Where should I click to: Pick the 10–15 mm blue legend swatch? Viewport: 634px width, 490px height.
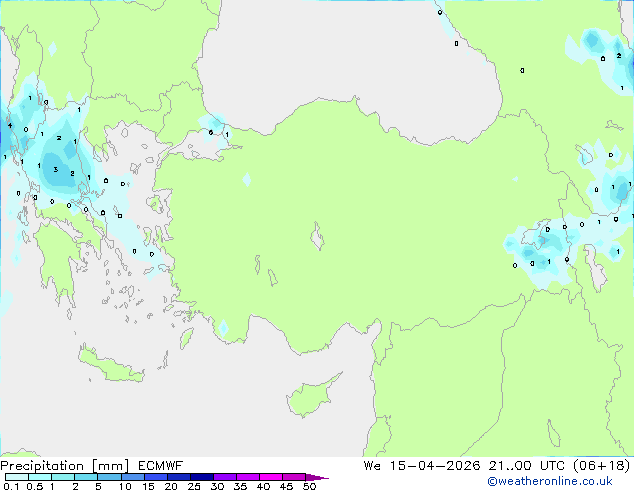(133, 477)
